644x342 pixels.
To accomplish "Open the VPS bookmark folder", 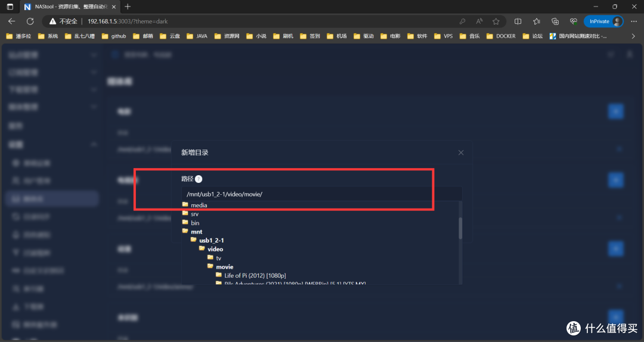I will [x=444, y=36].
